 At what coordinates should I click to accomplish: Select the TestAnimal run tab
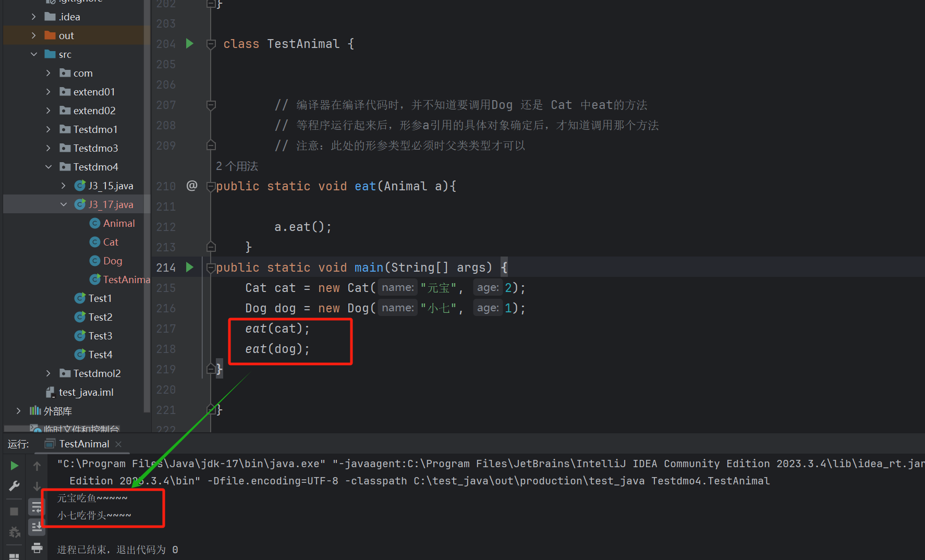coord(84,444)
